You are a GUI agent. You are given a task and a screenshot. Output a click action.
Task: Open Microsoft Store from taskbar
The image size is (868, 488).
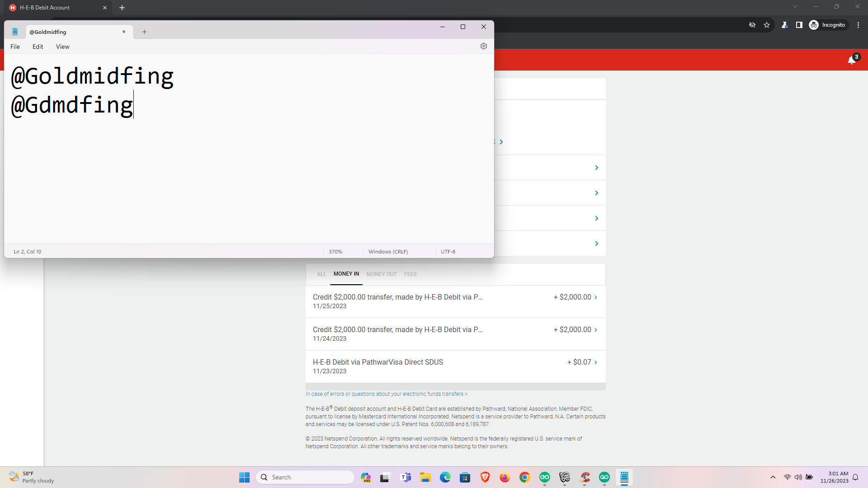tap(465, 477)
